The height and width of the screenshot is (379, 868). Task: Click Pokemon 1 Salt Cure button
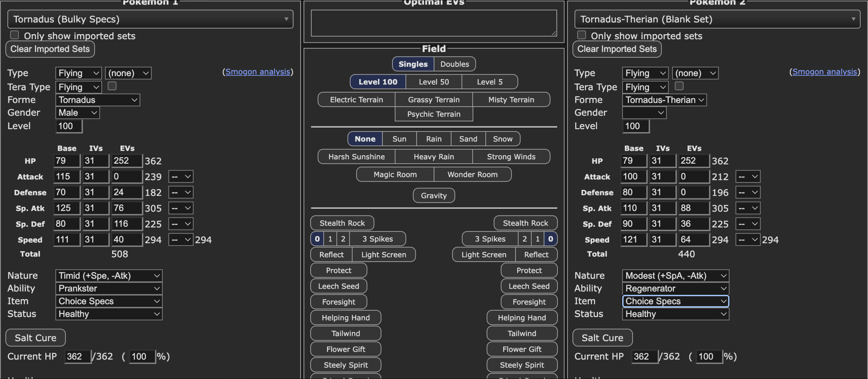35,338
